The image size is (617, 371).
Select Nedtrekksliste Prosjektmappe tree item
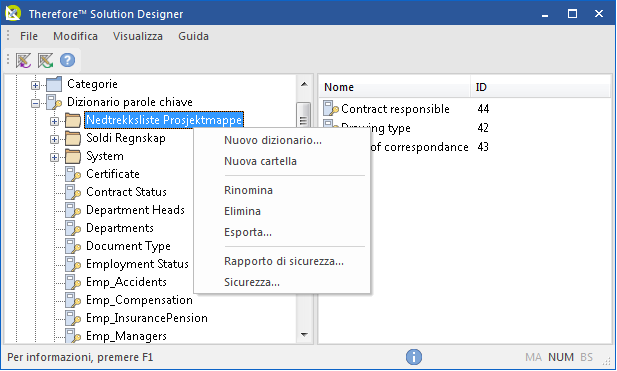point(164,120)
